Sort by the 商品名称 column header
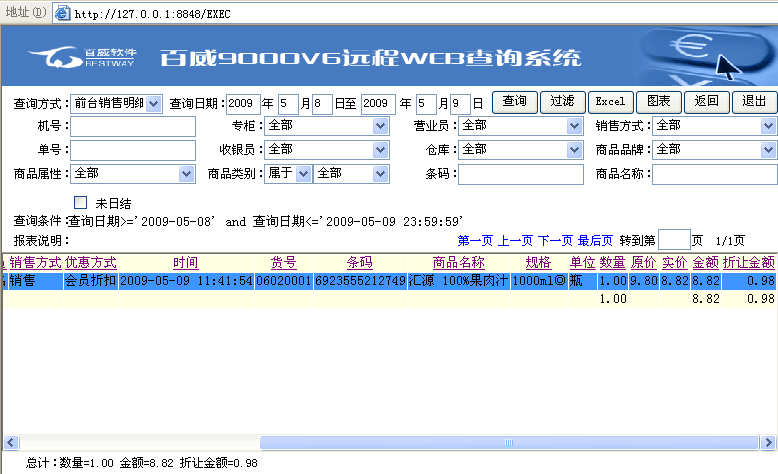778x474 pixels. [459, 263]
